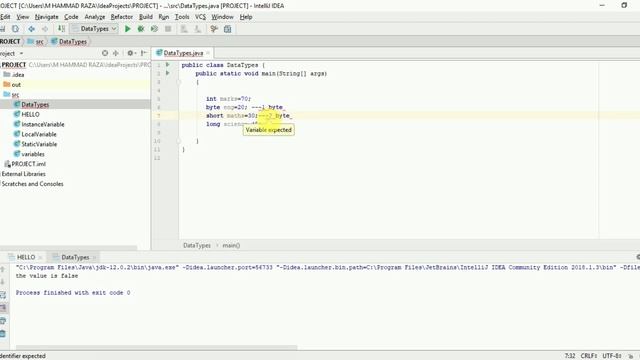Open the VCS menu

tap(200, 17)
